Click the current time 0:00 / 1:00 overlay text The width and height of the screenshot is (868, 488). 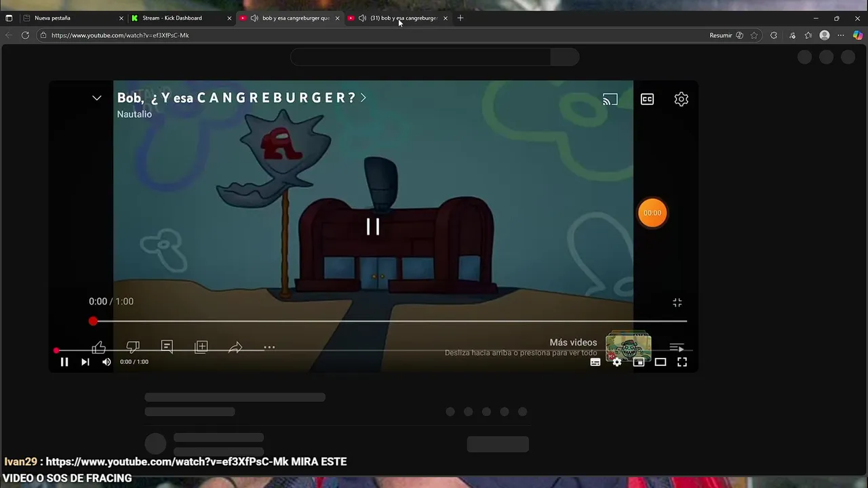tap(111, 302)
